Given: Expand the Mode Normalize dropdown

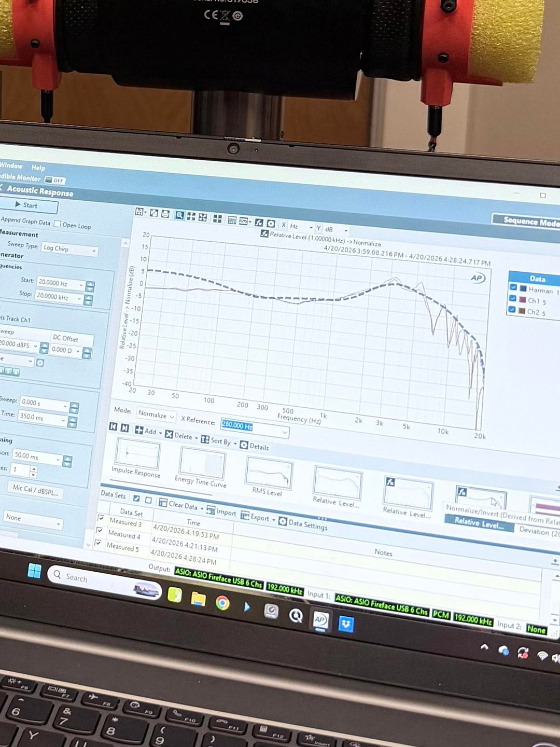Looking at the screenshot, I should [156, 414].
